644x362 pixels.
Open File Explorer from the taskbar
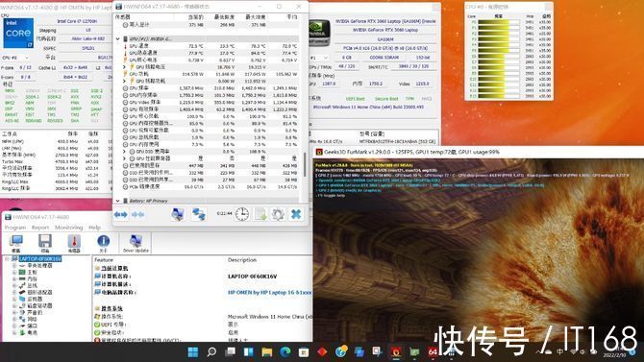click(x=267, y=352)
